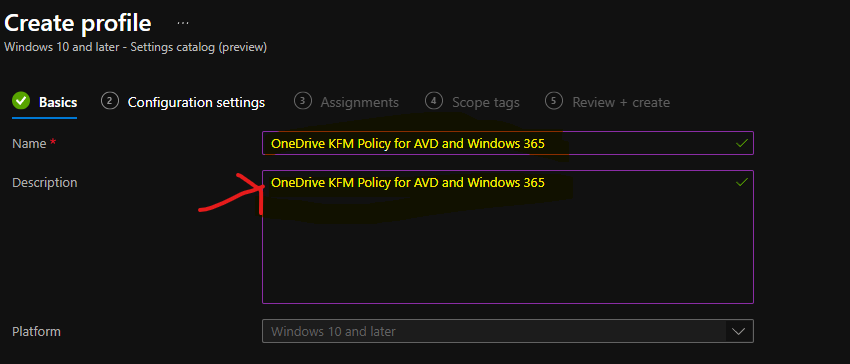The width and height of the screenshot is (850, 364).
Task: Click step number 5 circle icon
Action: 554,101
